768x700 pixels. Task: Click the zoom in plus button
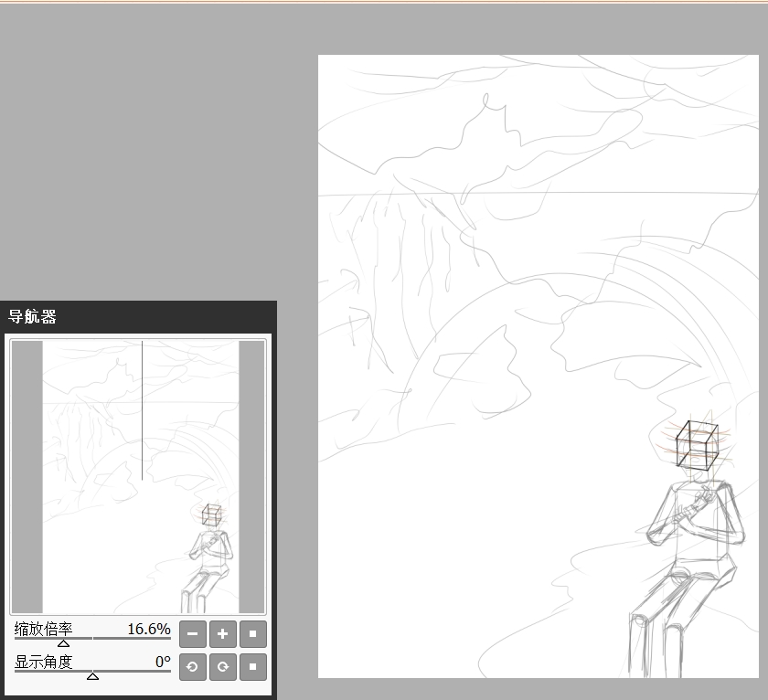coord(223,634)
